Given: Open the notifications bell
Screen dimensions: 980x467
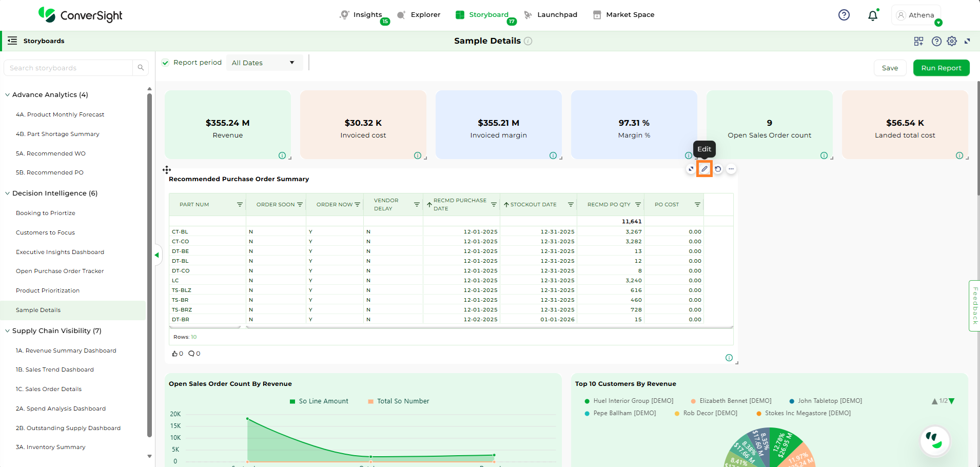Looking at the screenshot, I should pos(872,15).
